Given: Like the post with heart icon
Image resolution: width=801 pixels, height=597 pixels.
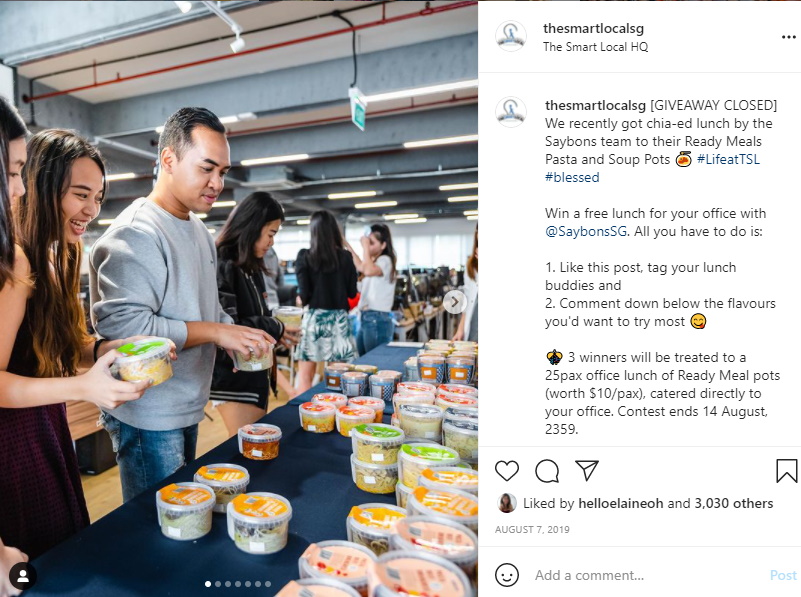Looking at the screenshot, I should (x=507, y=470).
